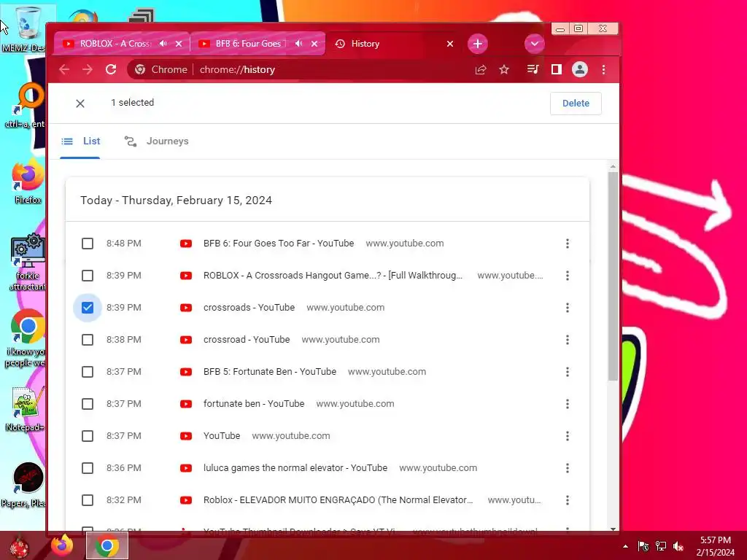Open the crossroads - YouTube history link
This screenshot has width=747, height=560.
[249, 308]
